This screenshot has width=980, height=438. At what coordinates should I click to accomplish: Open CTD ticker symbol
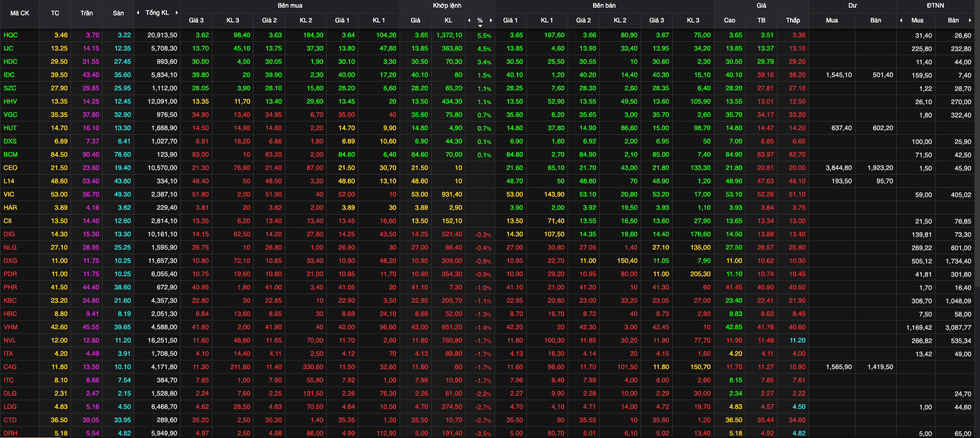(10, 420)
